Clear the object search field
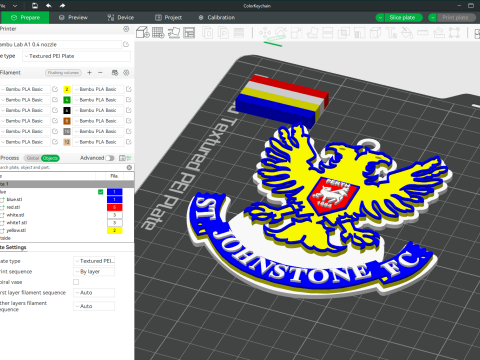The image size is (480, 360). pyautogui.click(x=129, y=167)
